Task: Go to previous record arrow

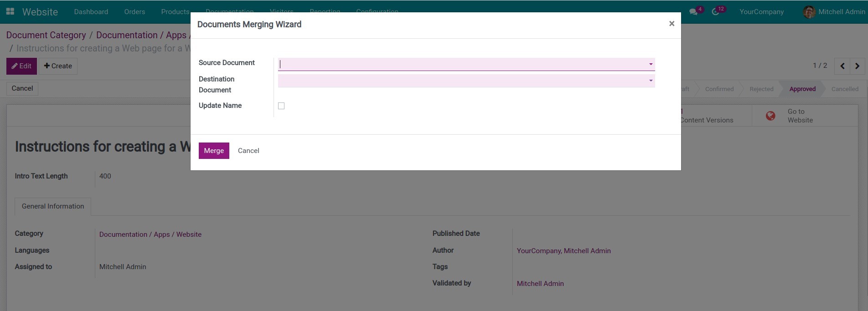Action: click(x=842, y=66)
